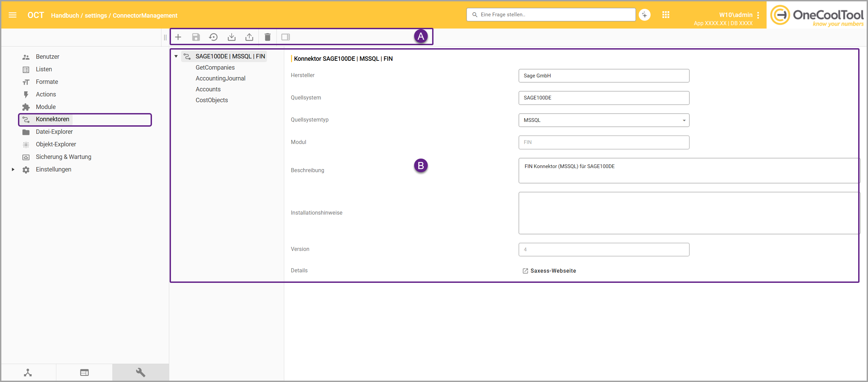This screenshot has height=382, width=868.
Task: Expand the Einstellungen menu item
Action: 13,169
